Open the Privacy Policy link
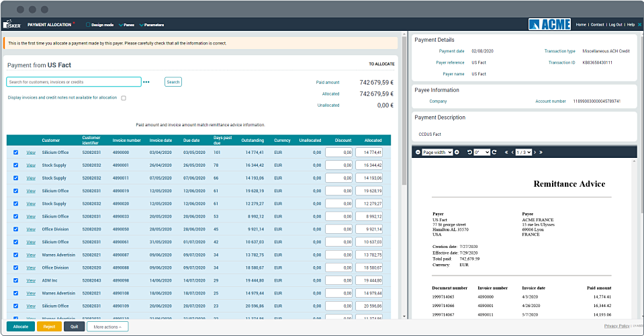Image resolution: width=644 pixels, height=336 pixels. click(616, 326)
